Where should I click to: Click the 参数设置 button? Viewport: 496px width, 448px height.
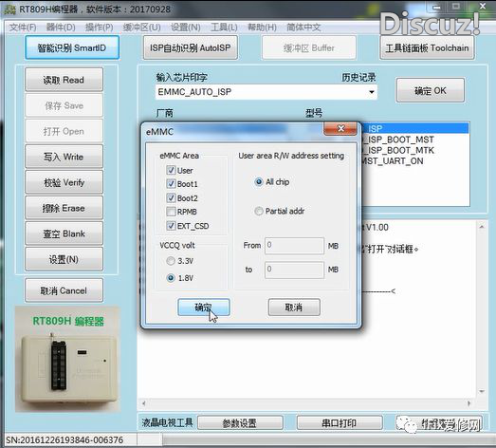(x=240, y=423)
